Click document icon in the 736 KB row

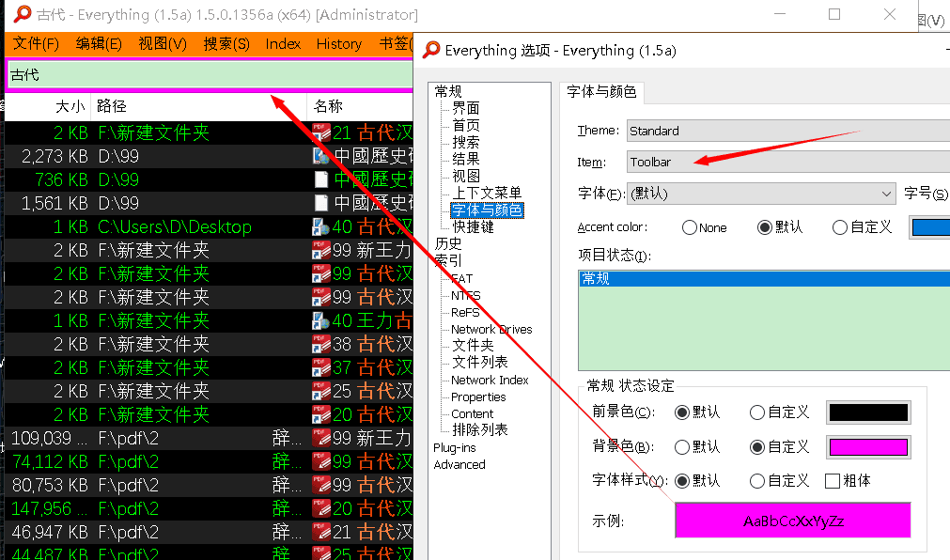320,179
